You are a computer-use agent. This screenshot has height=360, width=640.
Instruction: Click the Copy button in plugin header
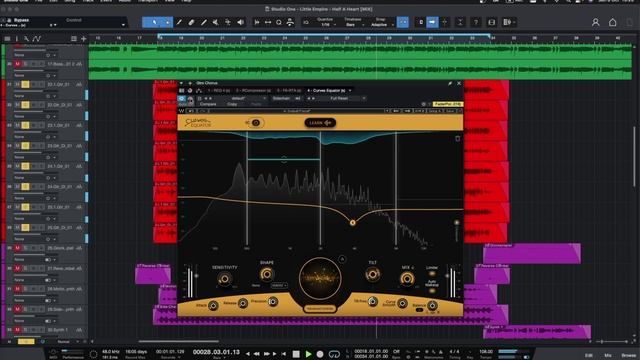click(232, 104)
